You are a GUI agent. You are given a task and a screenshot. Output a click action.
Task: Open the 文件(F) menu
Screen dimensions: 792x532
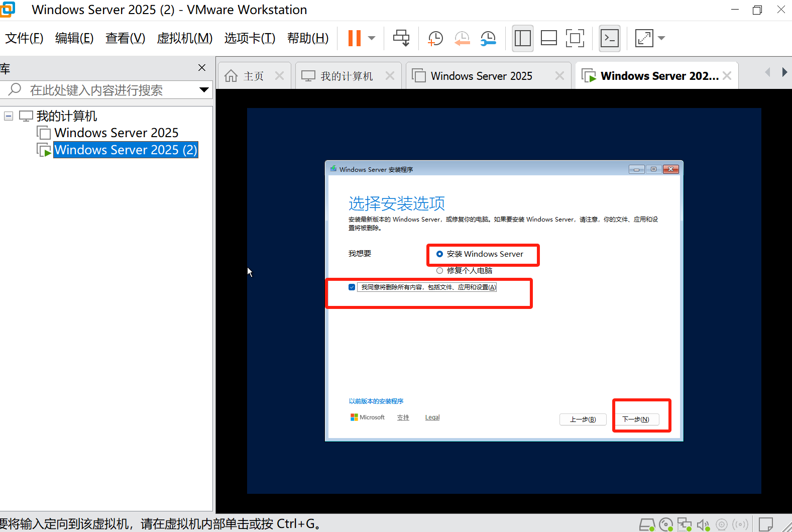(x=24, y=38)
